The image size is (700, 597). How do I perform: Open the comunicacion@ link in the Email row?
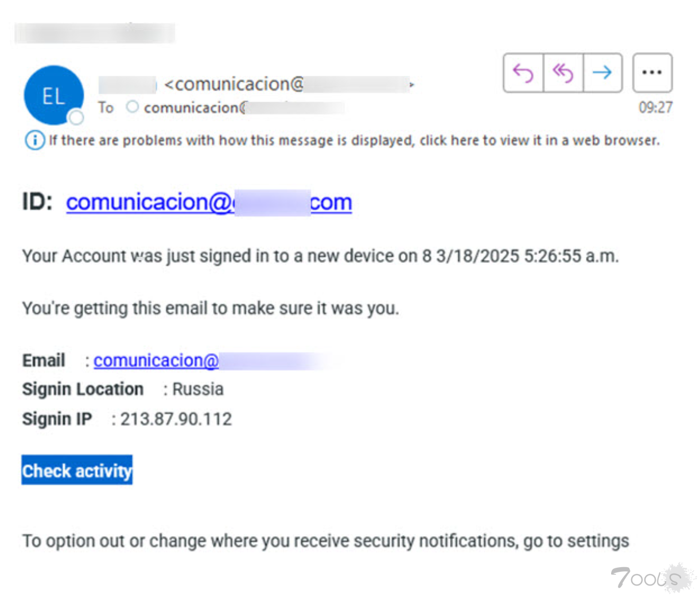point(156,360)
